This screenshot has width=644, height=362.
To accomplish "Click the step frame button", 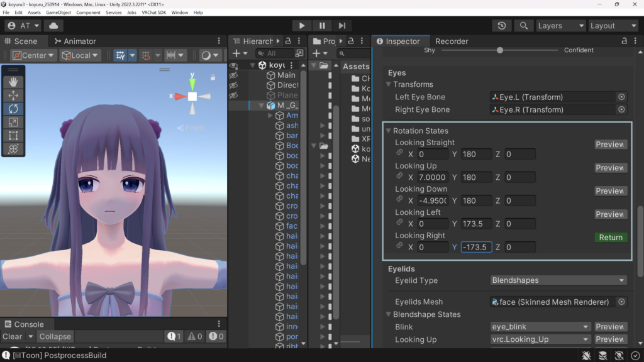I will click(341, 25).
